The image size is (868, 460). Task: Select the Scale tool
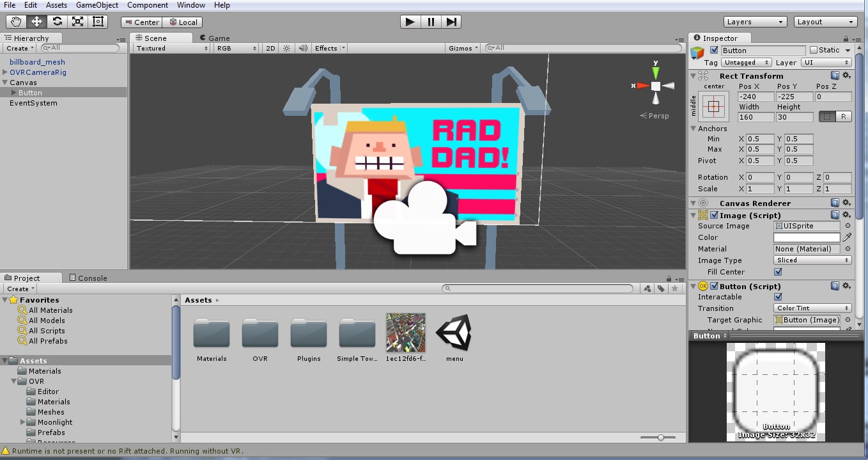tap(77, 21)
